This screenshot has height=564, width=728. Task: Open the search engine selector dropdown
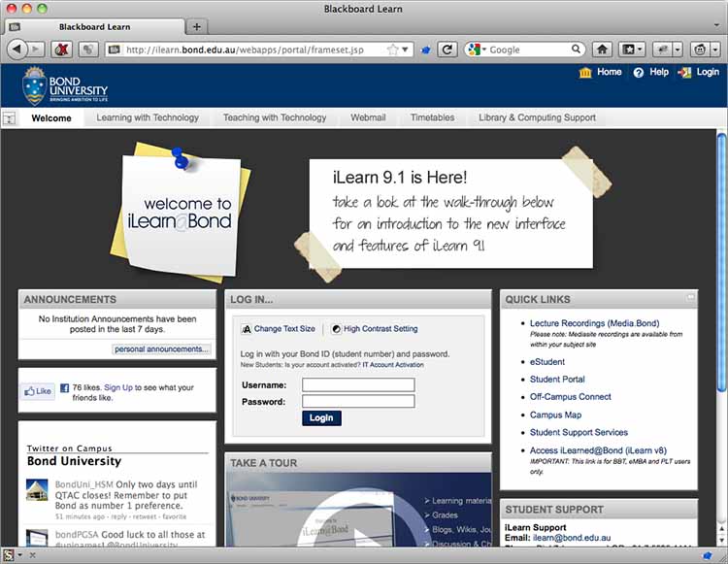483,50
